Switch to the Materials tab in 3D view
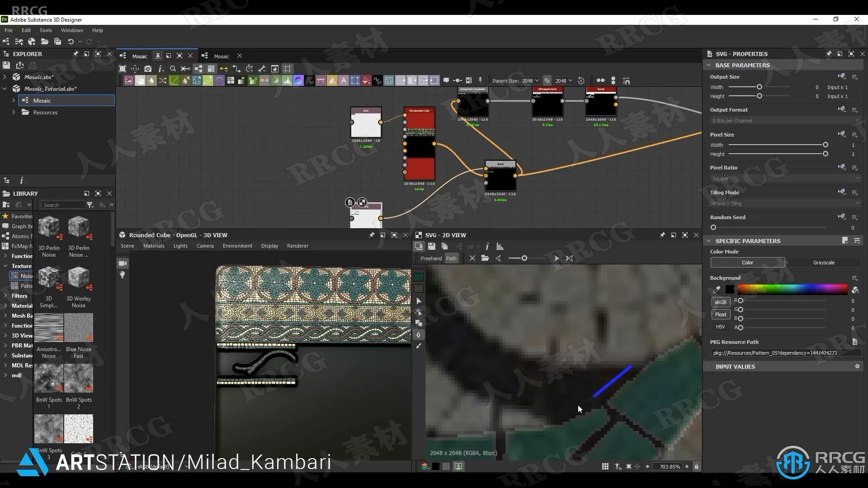This screenshot has height=488, width=868. pyautogui.click(x=154, y=245)
